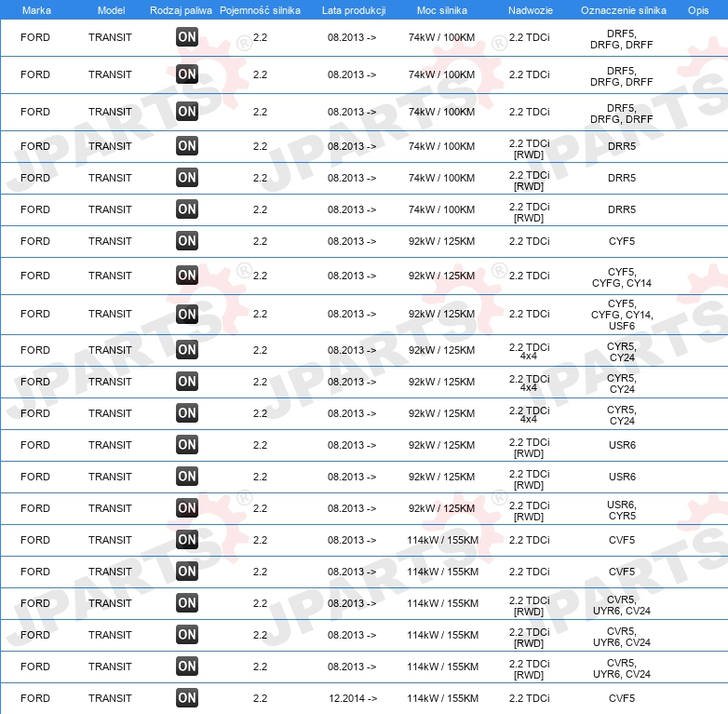Click TRANSIT in the 12.2014 row
This screenshot has height=714, width=728.
[x=110, y=698]
